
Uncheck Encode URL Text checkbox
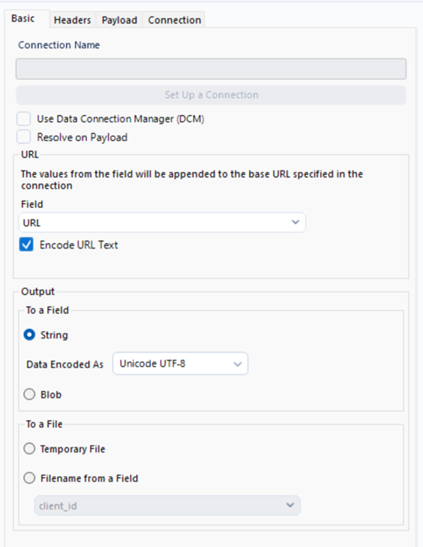tap(27, 245)
